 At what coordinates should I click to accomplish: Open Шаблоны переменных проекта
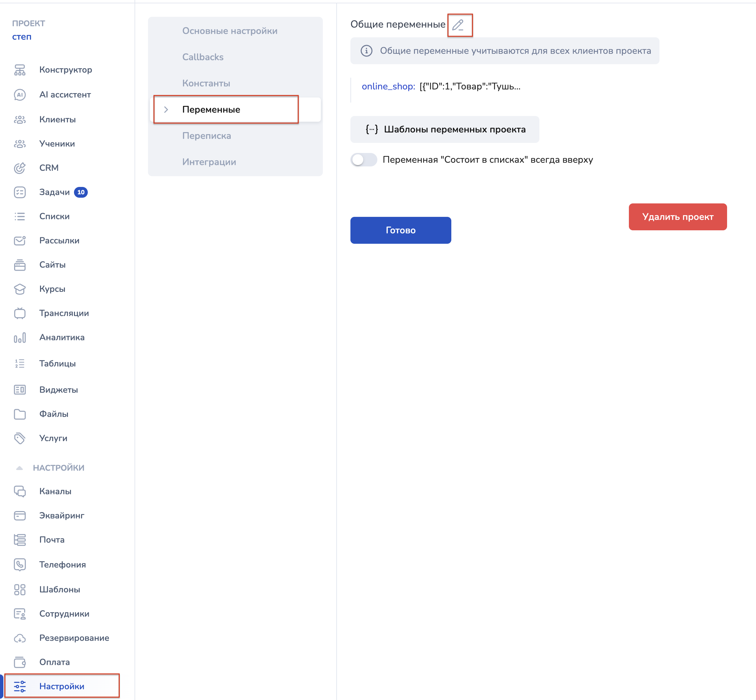click(x=445, y=129)
